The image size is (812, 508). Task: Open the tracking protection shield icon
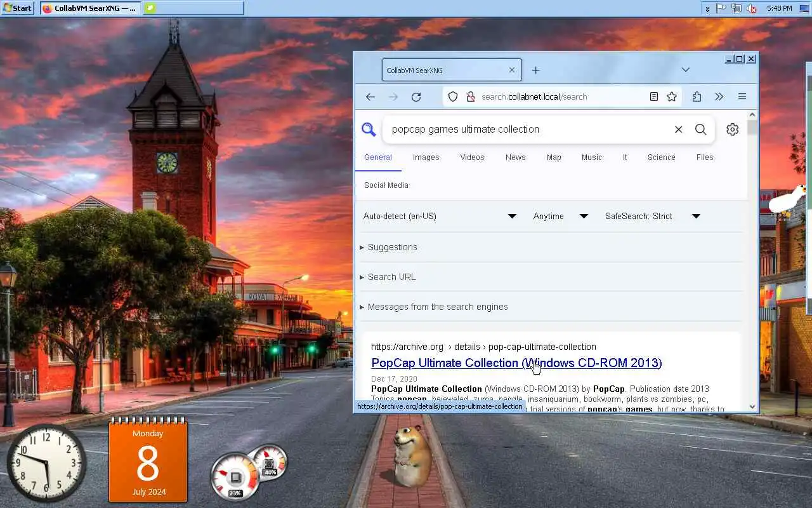[453, 97]
